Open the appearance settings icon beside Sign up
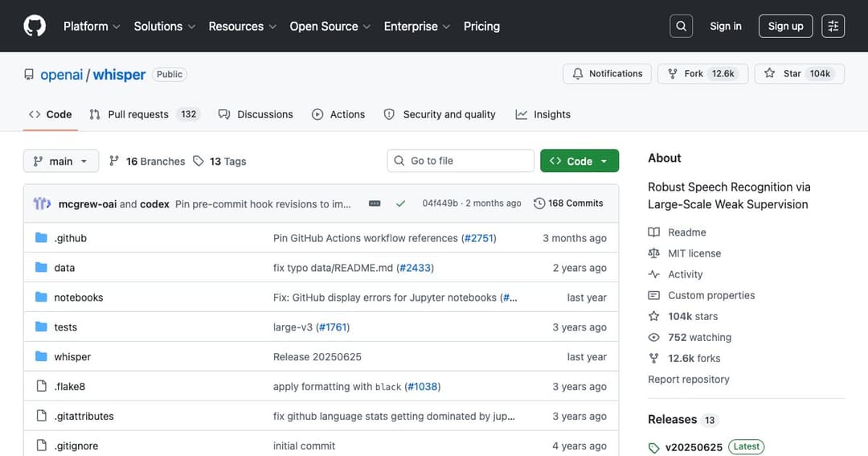 point(833,26)
